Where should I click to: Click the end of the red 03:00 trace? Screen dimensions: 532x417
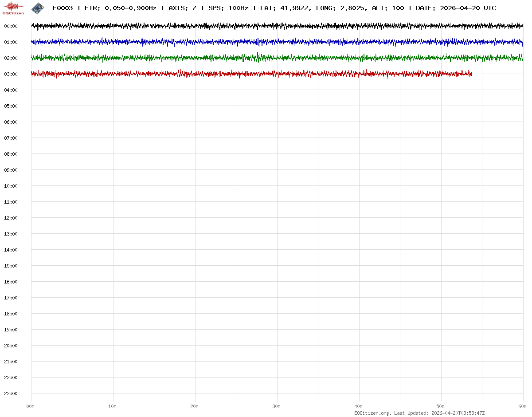click(x=471, y=74)
